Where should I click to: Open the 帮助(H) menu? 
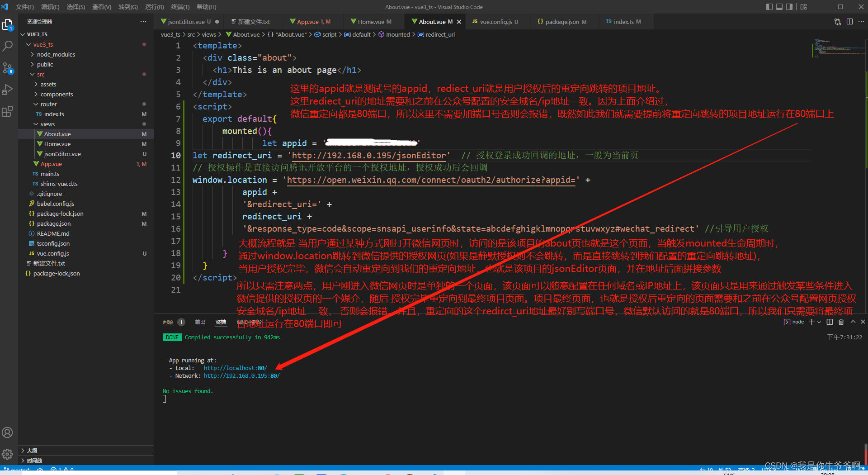pos(207,7)
